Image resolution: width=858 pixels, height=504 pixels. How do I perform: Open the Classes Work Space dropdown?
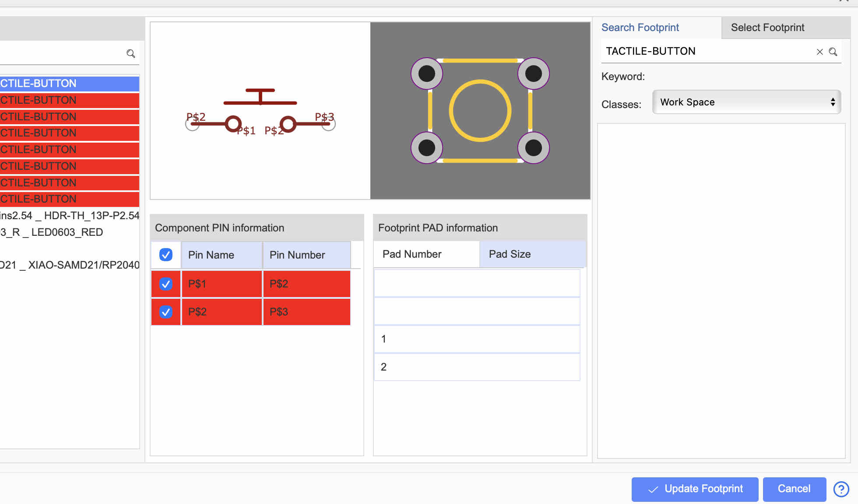point(746,102)
